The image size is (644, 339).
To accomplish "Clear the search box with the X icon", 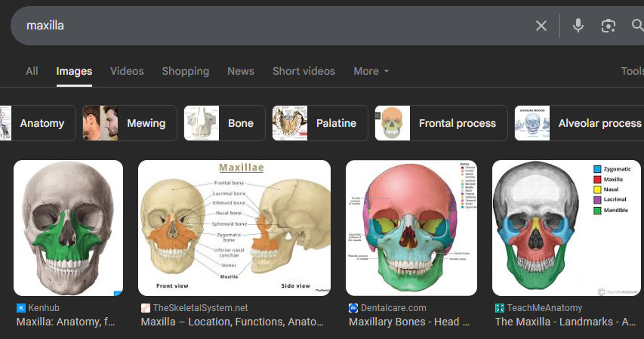I will pyautogui.click(x=541, y=26).
